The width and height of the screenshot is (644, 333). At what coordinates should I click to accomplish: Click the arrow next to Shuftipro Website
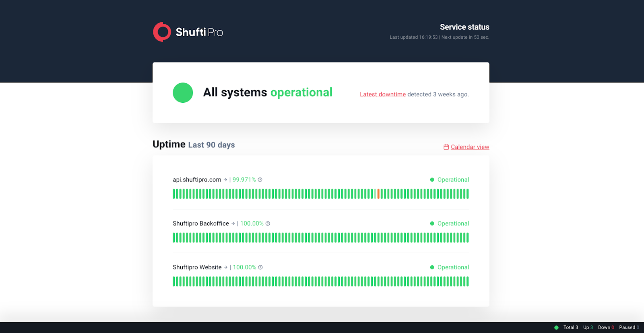pos(226,267)
